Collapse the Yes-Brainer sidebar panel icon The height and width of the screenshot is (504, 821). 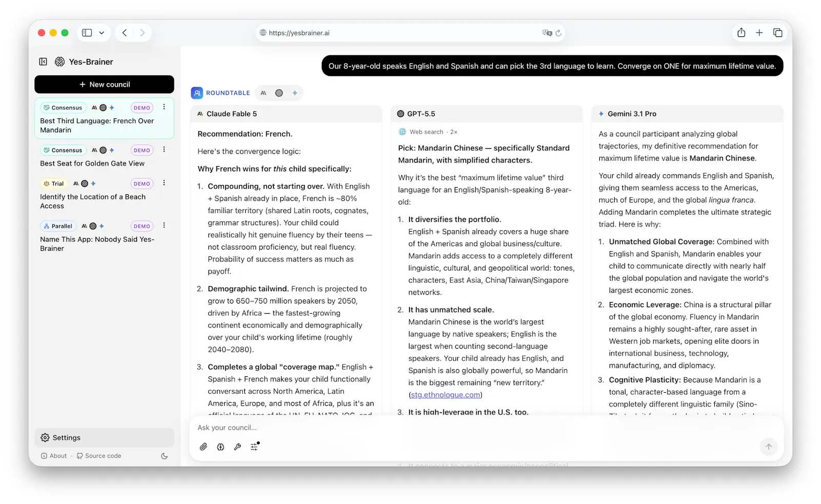click(x=43, y=62)
